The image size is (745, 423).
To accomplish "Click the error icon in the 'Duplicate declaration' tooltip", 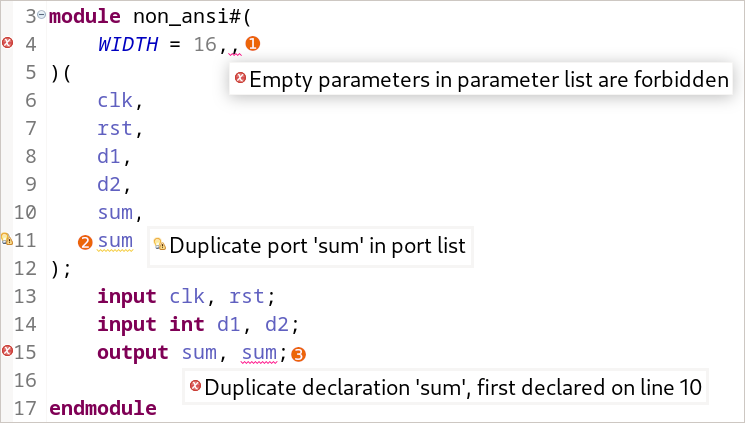I will [195, 385].
